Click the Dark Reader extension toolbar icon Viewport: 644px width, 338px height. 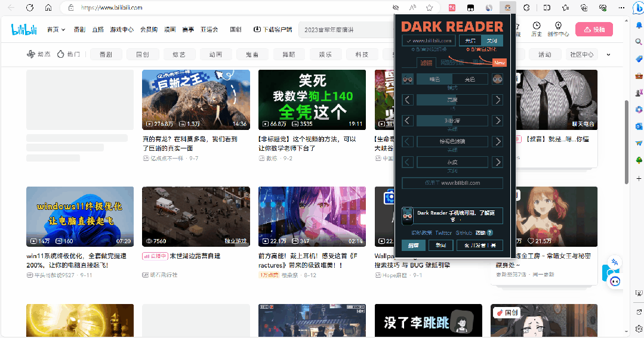point(508,7)
